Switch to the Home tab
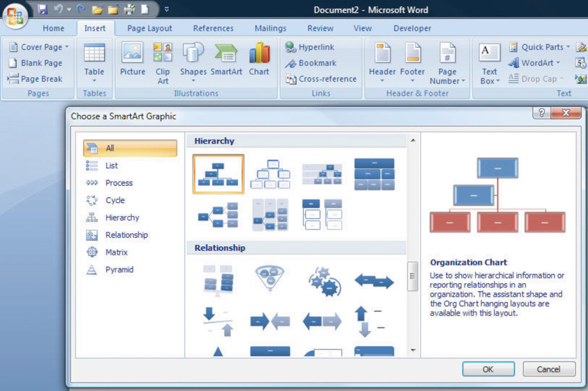The image size is (588, 391). click(x=53, y=28)
